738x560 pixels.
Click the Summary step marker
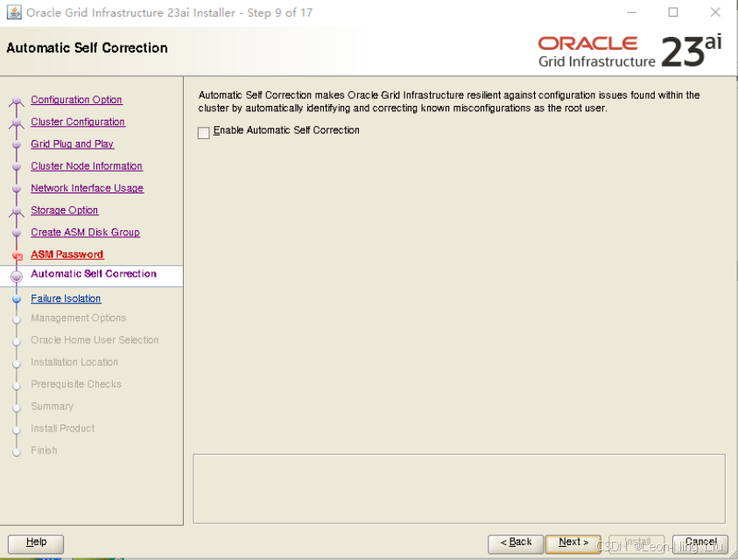[17, 409]
